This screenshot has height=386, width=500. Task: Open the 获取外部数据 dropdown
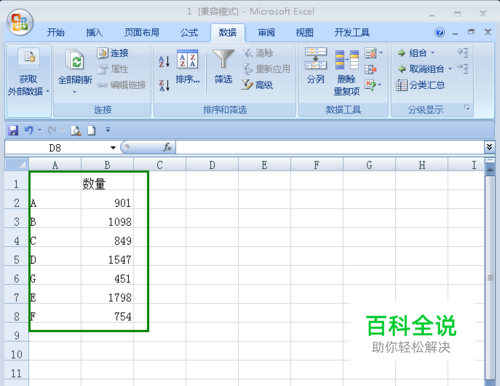click(x=29, y=80)
